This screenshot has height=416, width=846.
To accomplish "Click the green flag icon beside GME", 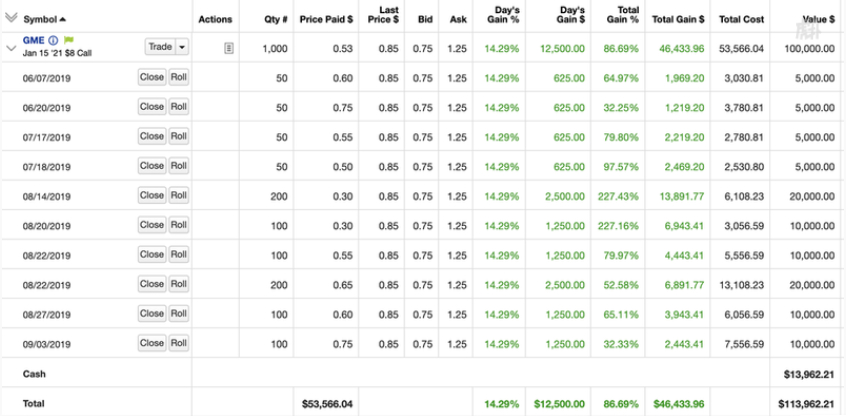I will coord(68,41).
